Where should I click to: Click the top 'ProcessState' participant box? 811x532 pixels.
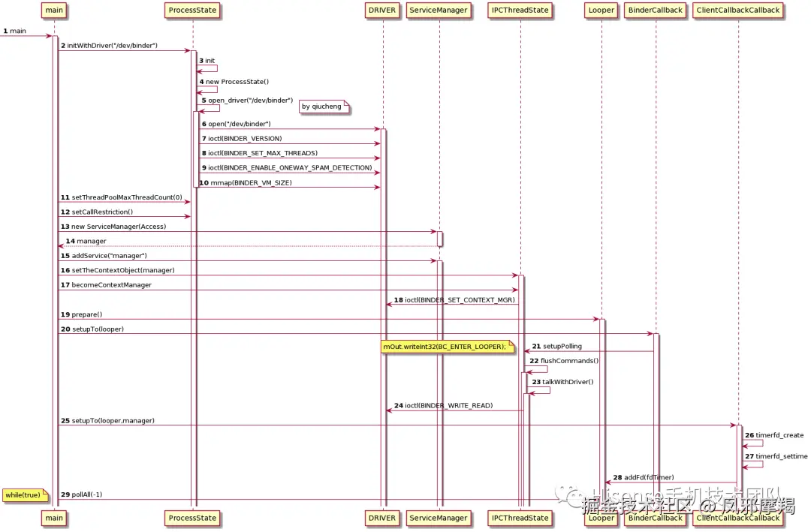(x=192, y=11)
